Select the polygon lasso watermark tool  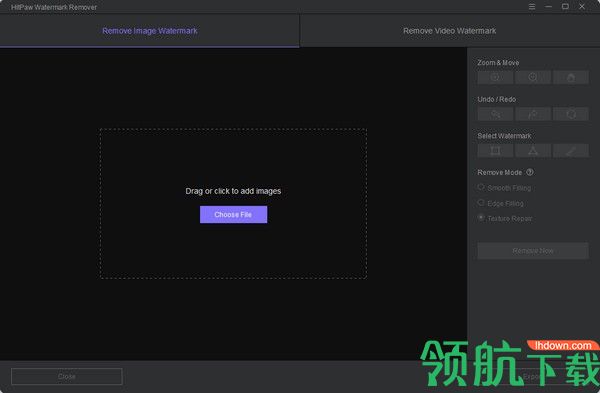pyautogui.click(x=533, y=150)
